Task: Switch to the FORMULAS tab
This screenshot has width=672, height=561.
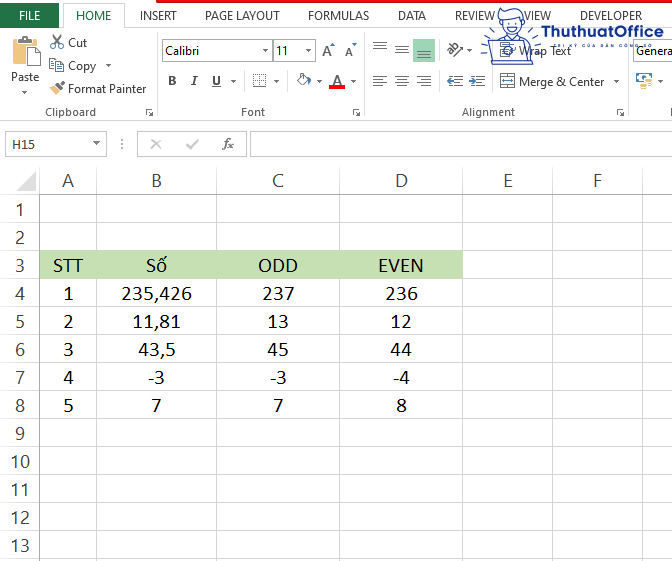Action: [x=339, y=16]
